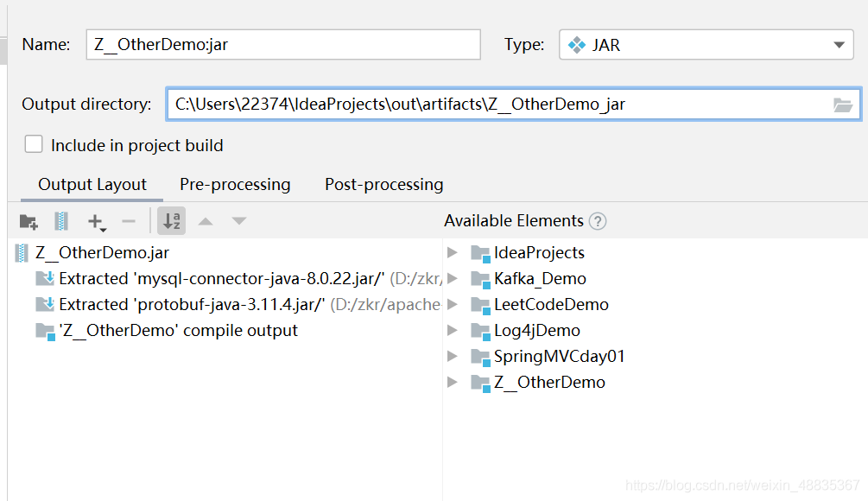868x501 pixels.
Task: Click the Create Archive toolbar icon
Action: click(61, 221)
